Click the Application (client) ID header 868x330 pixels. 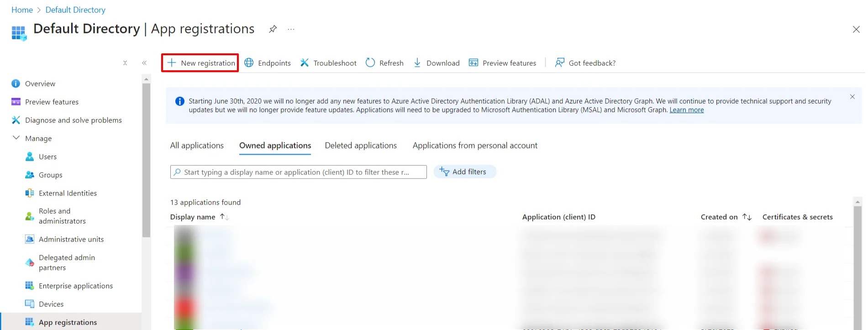coord(559,217)
